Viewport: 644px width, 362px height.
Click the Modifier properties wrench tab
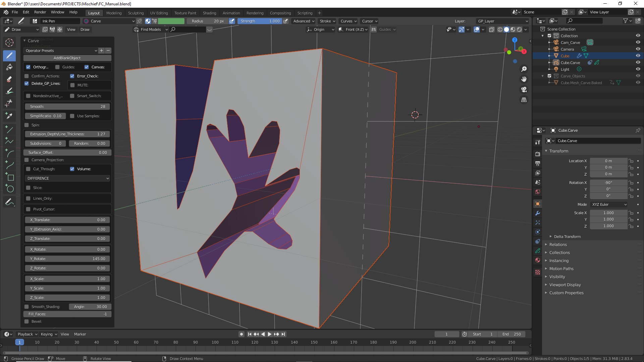point(538,213)
